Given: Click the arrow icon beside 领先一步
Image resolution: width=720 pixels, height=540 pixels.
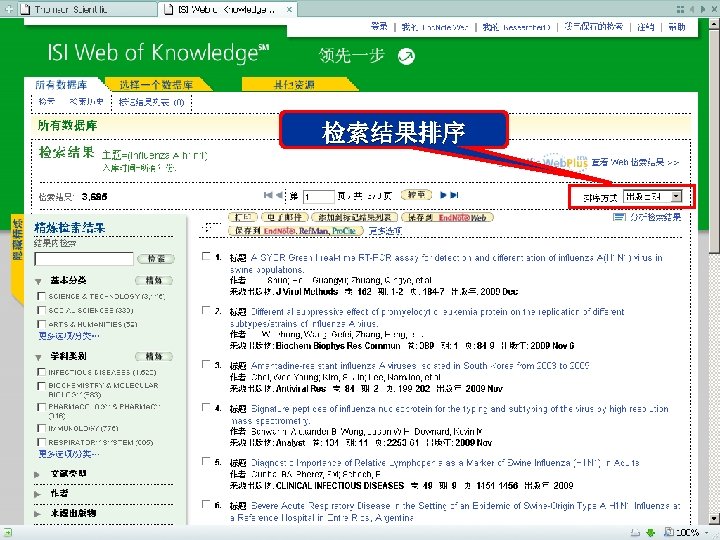Looking at the screenshot, I should pos(406,56).
